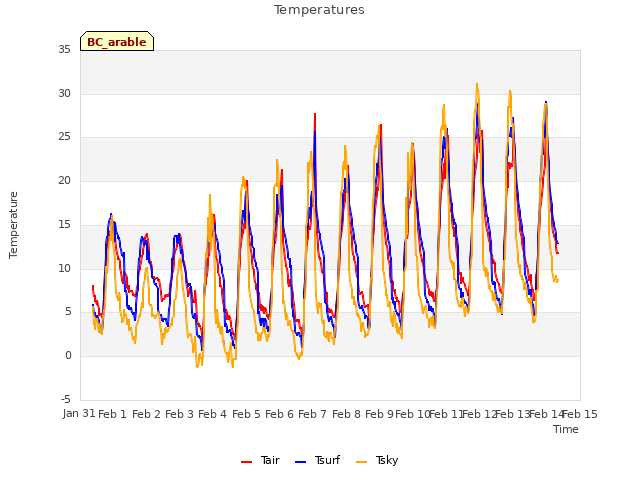
Task: Click the red Tair legend marker
Action: click(x=247, y=462)
